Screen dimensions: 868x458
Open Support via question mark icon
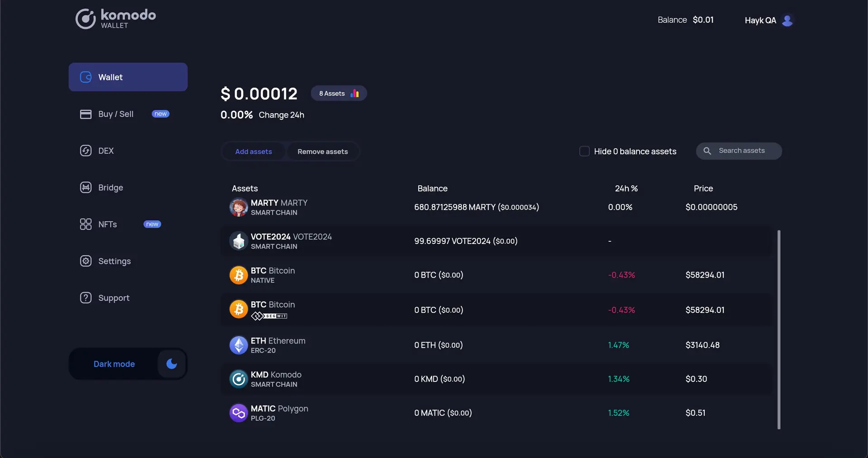(86, 298)
